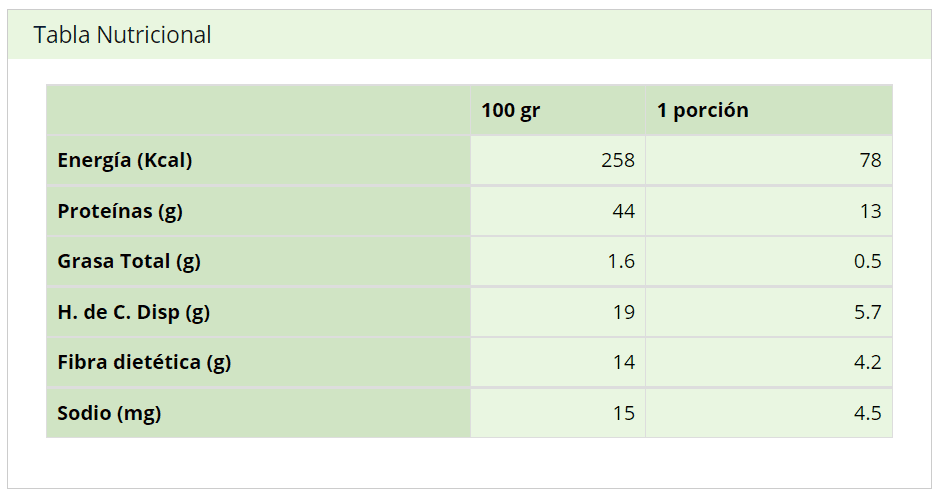Select the 100 gr column header
Viewport: 941px width, 498px height.
pyautogui.click(x=510, y=110)
